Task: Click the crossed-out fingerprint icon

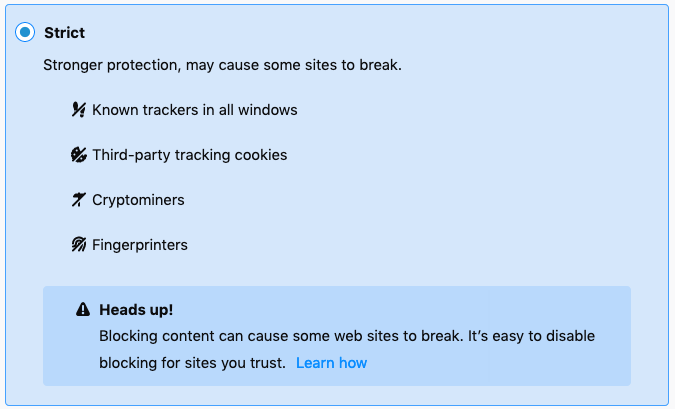Action: pyautogui.click(x=78, y=245)
